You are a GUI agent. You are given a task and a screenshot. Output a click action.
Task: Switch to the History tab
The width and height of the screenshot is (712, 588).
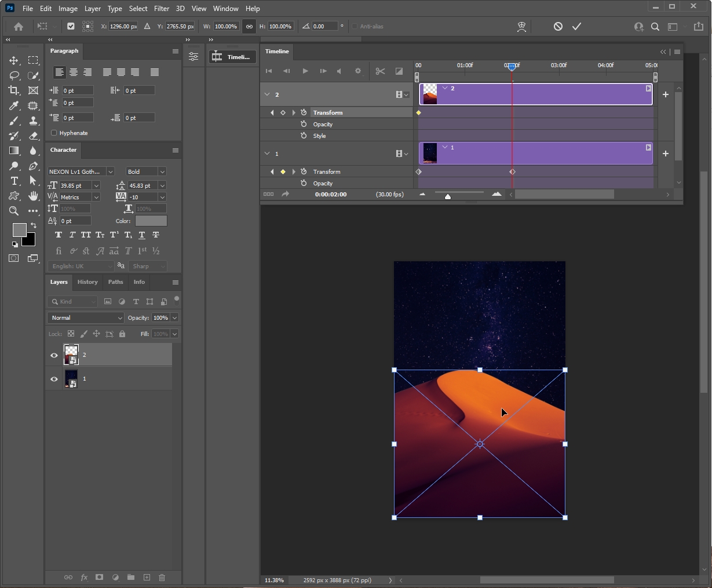point(87,282)
